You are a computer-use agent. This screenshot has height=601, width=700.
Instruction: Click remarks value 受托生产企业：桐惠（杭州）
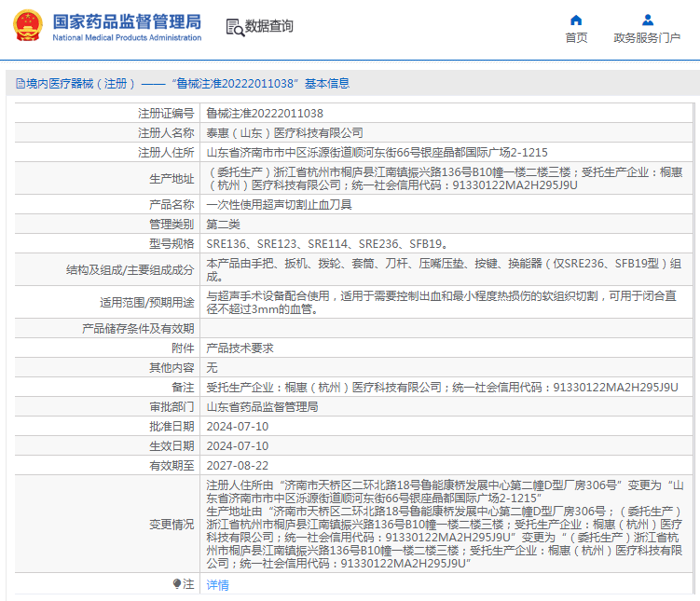tap(442, 388)
